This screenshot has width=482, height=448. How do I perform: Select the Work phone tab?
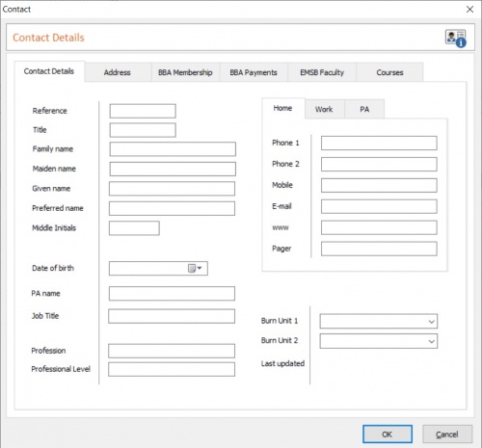324,109
